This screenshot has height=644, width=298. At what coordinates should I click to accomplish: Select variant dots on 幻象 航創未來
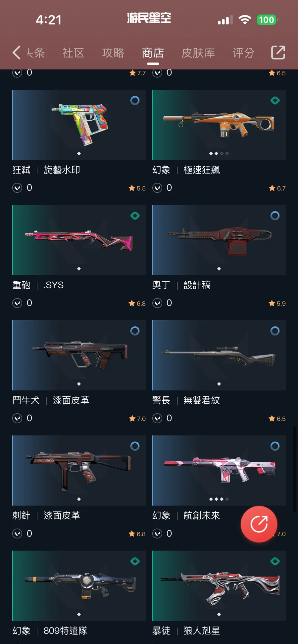coord(219,499)
